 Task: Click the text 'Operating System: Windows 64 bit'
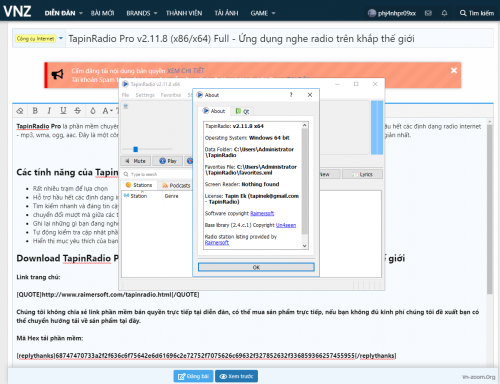click(x=247, y=138)
